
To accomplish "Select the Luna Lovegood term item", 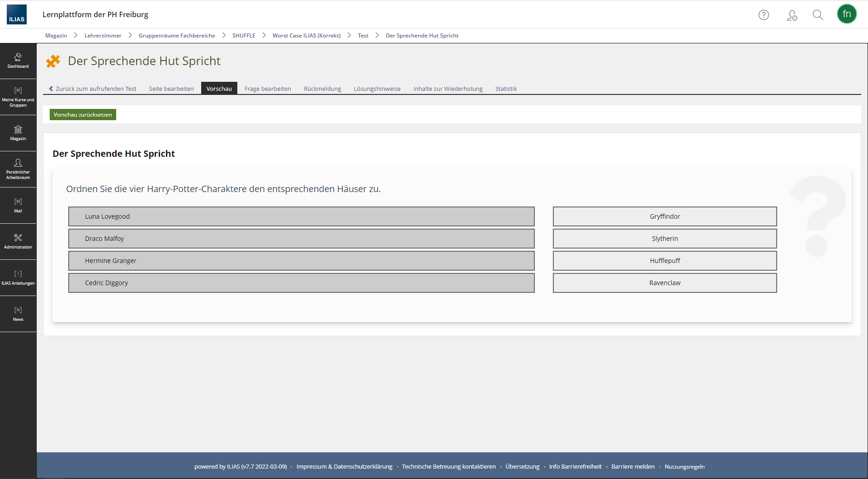I will 301,216.
